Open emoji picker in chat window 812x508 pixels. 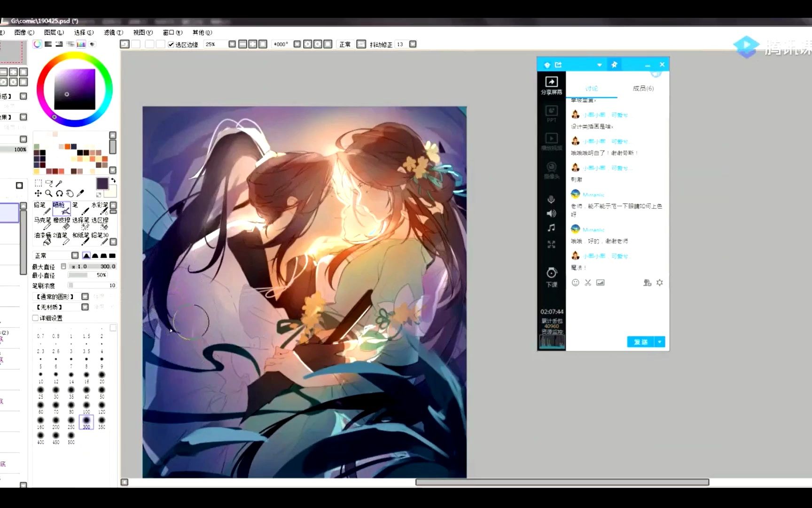(575, 283)
